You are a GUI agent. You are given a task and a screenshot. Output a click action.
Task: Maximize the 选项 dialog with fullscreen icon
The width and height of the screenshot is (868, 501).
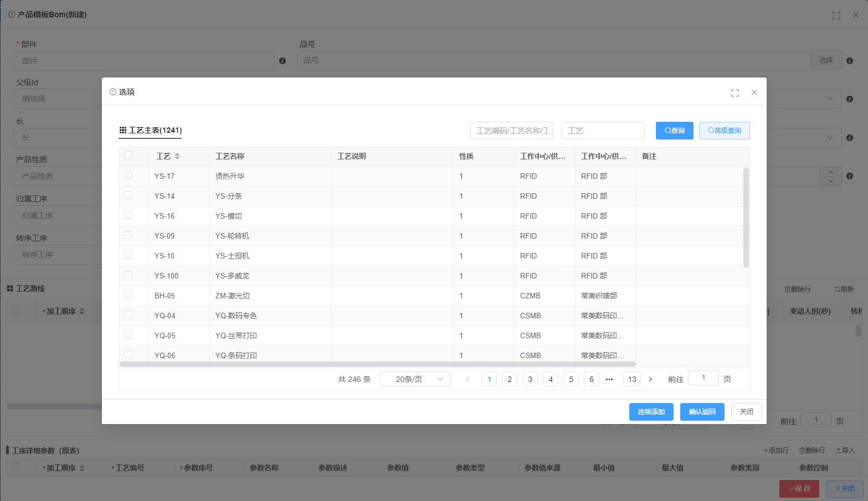pyautogui.click(x=735, y=93)
